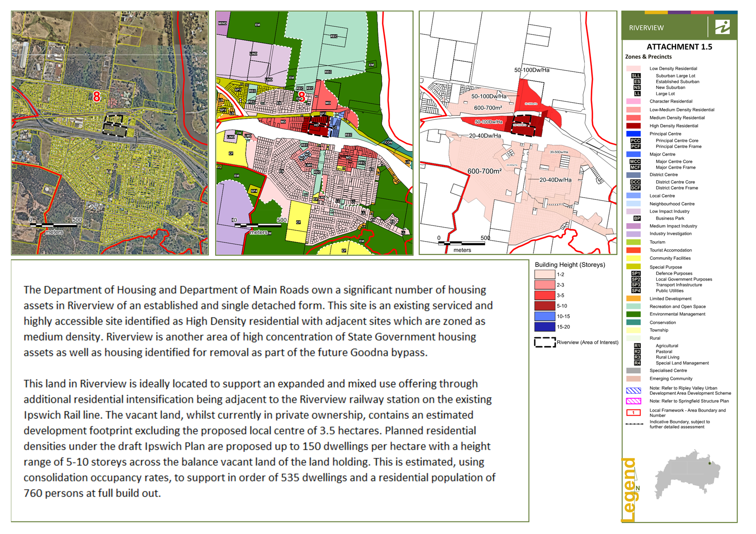Click the R1 Agricultural code badge
756x534 pixels.
click(637, 346)
